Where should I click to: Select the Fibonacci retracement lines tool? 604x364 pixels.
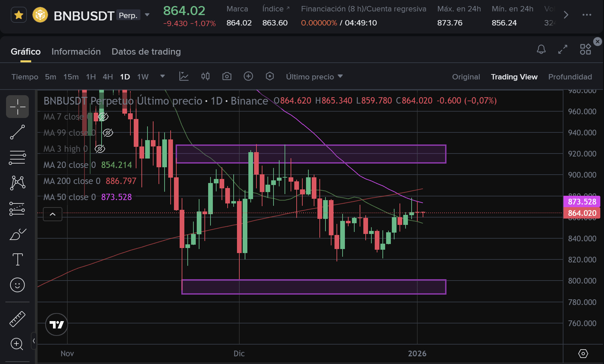point(17,158)
